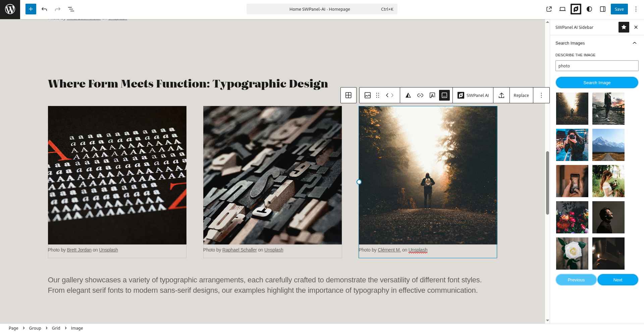This screenshot has width=644, height=332.
Task: Add text over the image
Action: pos(432,95)
